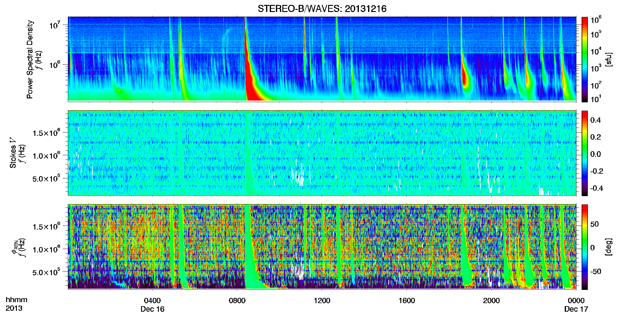Click the φRTN degree color bar
Screen dimensions: 644x332
[584, 247]
